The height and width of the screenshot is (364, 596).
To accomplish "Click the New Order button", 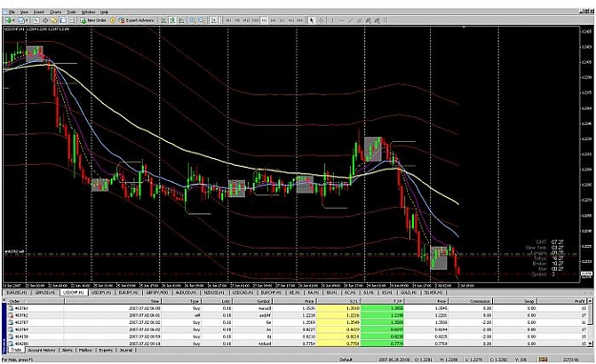I will (x=92, y=20).
